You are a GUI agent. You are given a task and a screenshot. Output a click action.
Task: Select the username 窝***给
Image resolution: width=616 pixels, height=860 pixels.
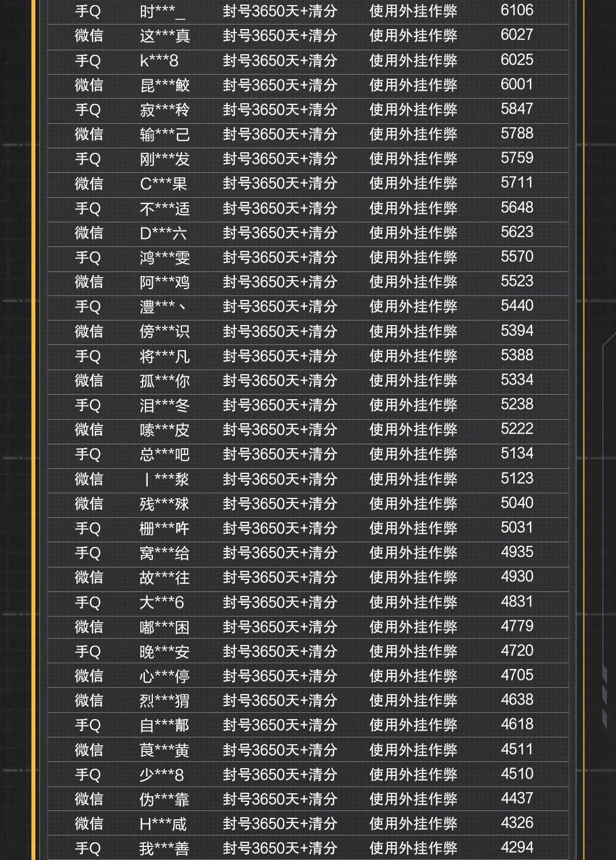165,553
